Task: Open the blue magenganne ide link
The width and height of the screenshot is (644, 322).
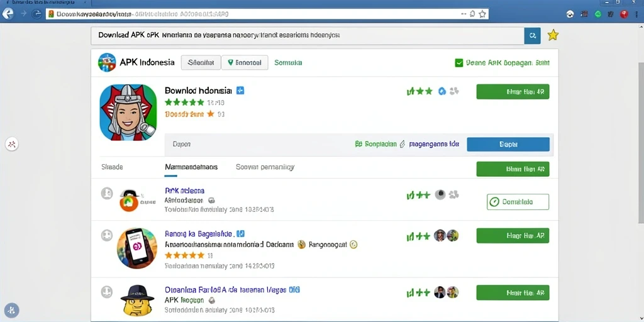Action: (x=434, y=144)
